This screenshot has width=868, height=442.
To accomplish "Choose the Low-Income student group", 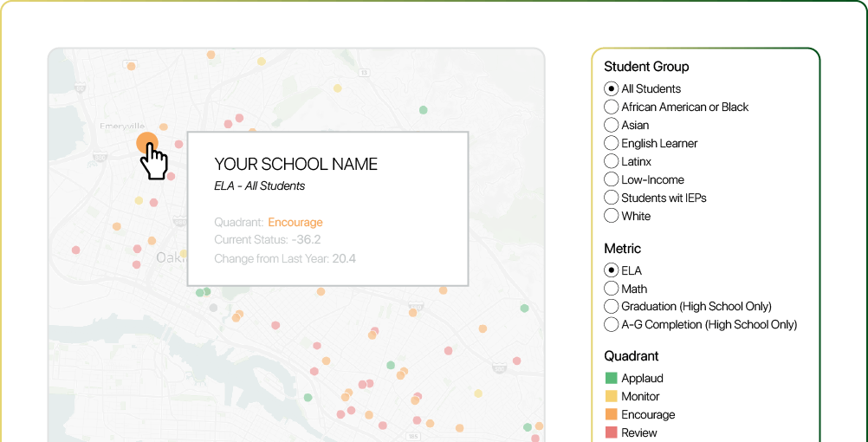I will (612, 179).
